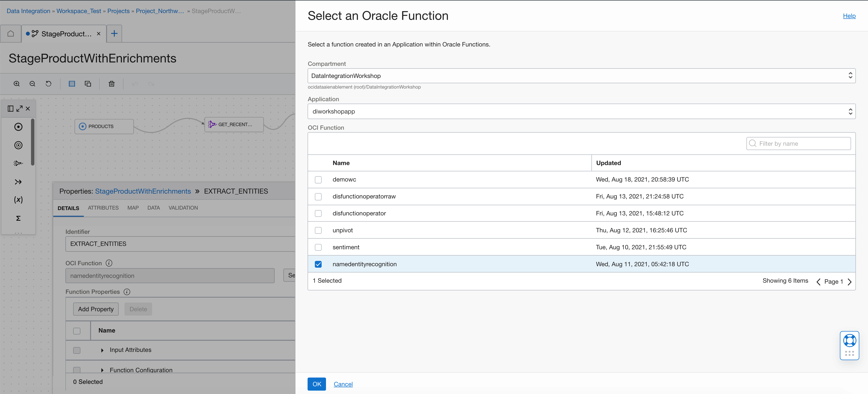Expand the Input Attributes row
The image size is (868, 394).
(102, 350)
